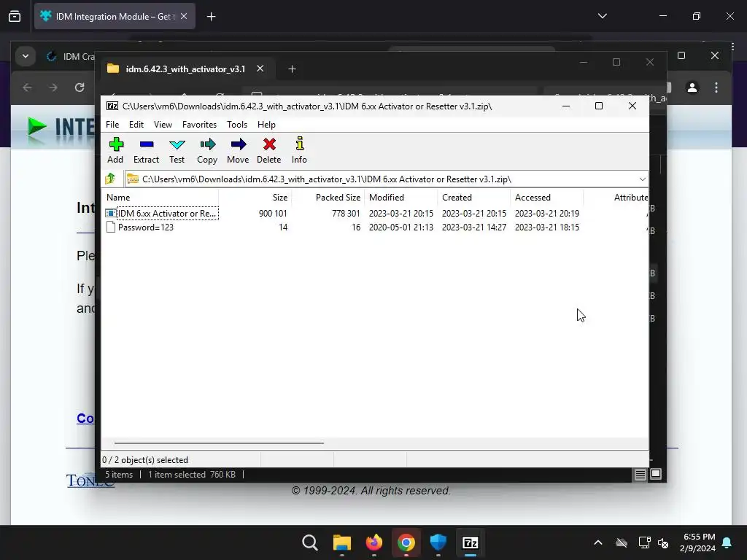Open the notifications bell icon
Image resolution: width=747 pixels, height=560 pixels.
[727, 542]
